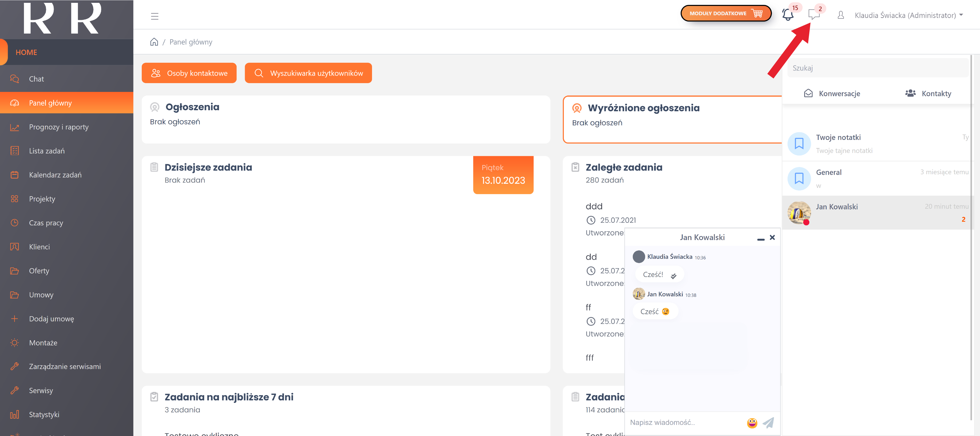This screenshot has height=436, width=980.
Task: Switch to the Kontakty tab
Action: (928, 94)
